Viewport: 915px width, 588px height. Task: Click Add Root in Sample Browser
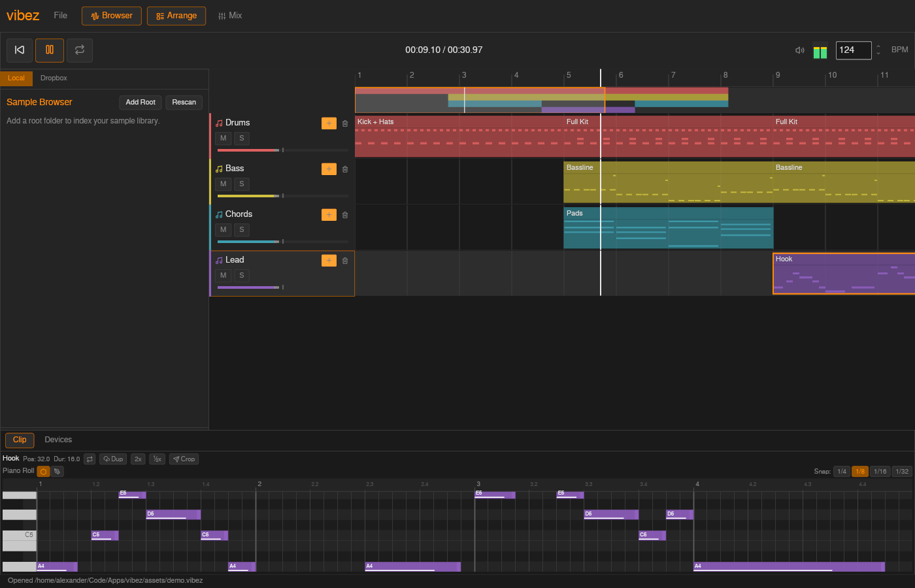click(141, 103)
